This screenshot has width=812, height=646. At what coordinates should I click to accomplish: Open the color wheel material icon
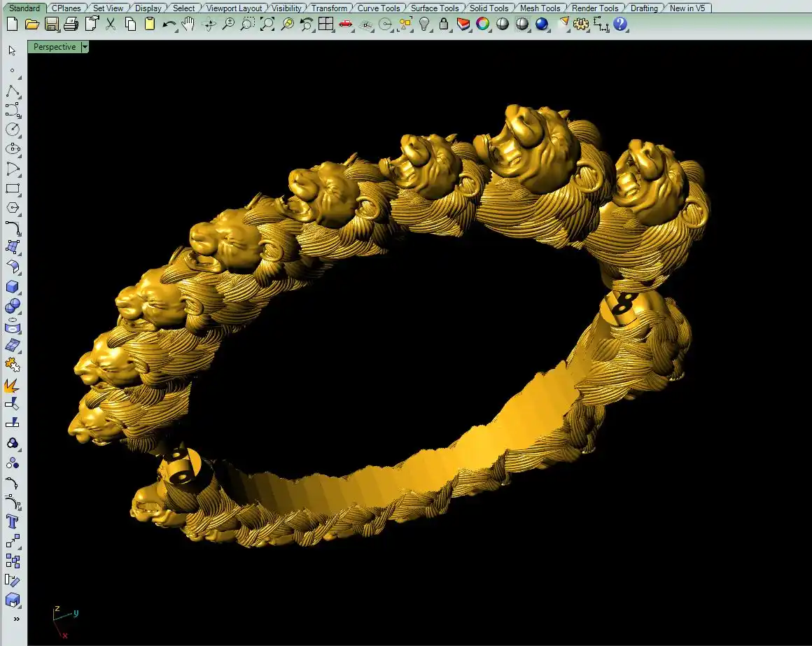[483, 24]
